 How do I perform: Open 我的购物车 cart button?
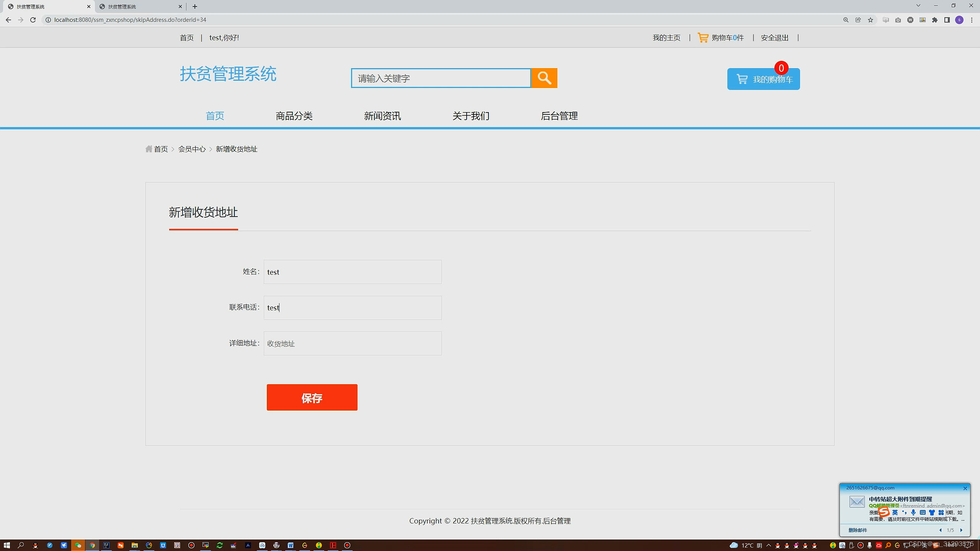pyautogui.click(x=763, y=79)
